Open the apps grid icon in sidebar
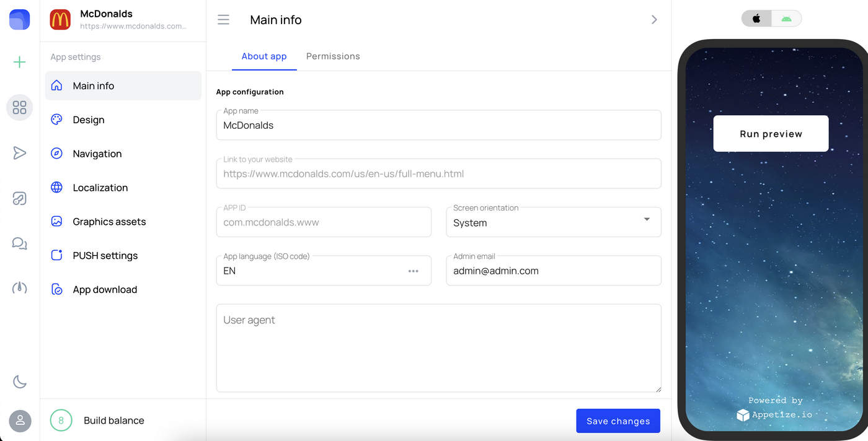Viewport: 868px width, 441px height. click(x=20, y=108)
